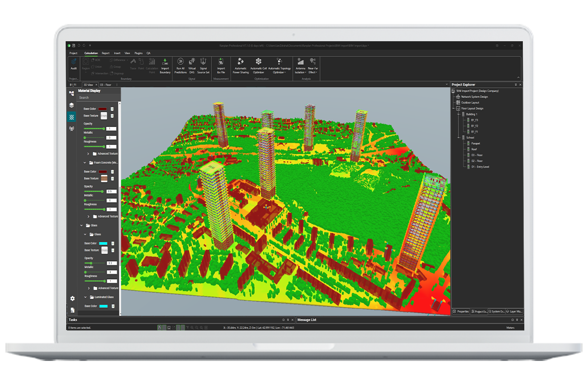
Task: Collapse the Foam Concrete material folder
Action: click(x=85, y=163)
